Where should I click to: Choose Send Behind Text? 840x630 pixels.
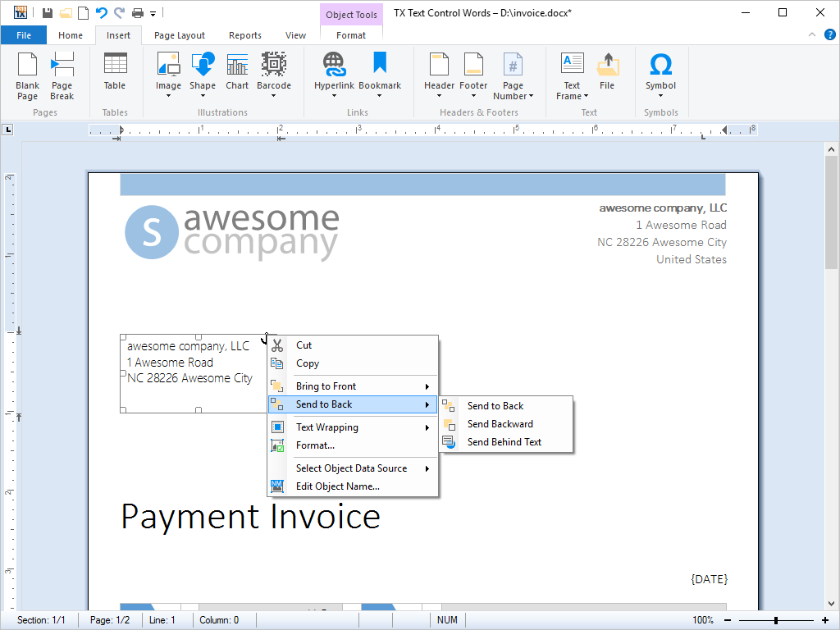(x=504, y=442)
